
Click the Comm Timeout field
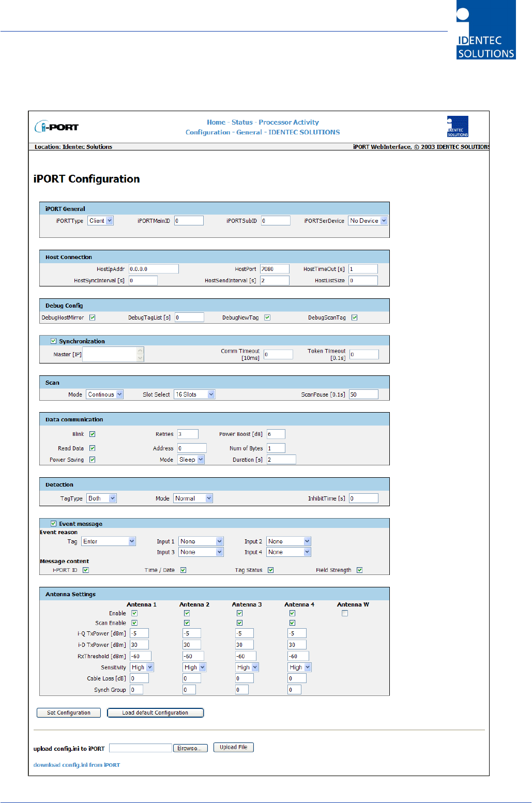coord(278,354)
